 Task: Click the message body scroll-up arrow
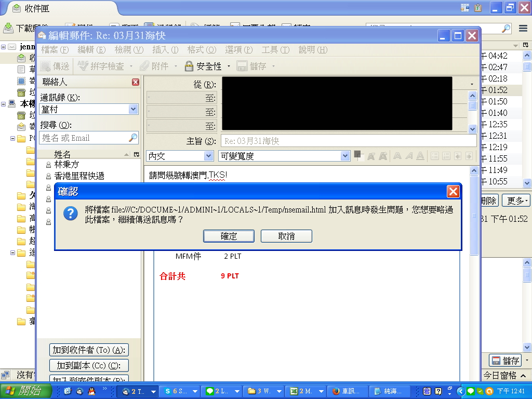point(474,170)
